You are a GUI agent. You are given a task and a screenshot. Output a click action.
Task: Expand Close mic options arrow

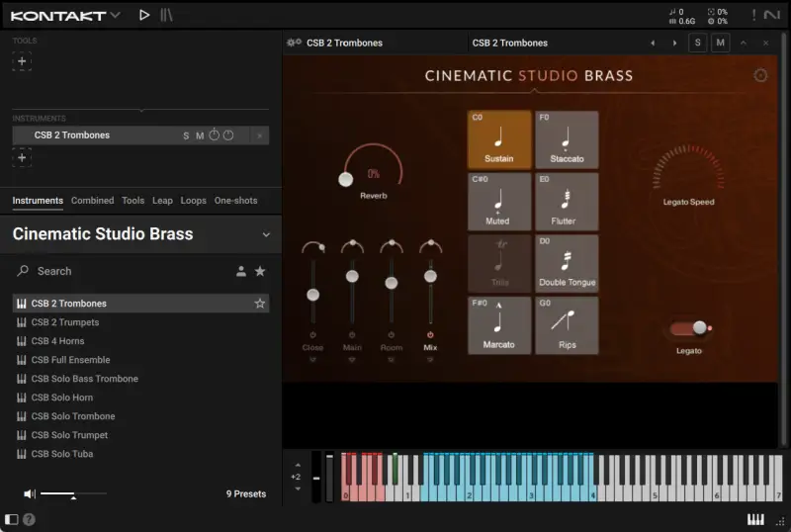point(312,360)
